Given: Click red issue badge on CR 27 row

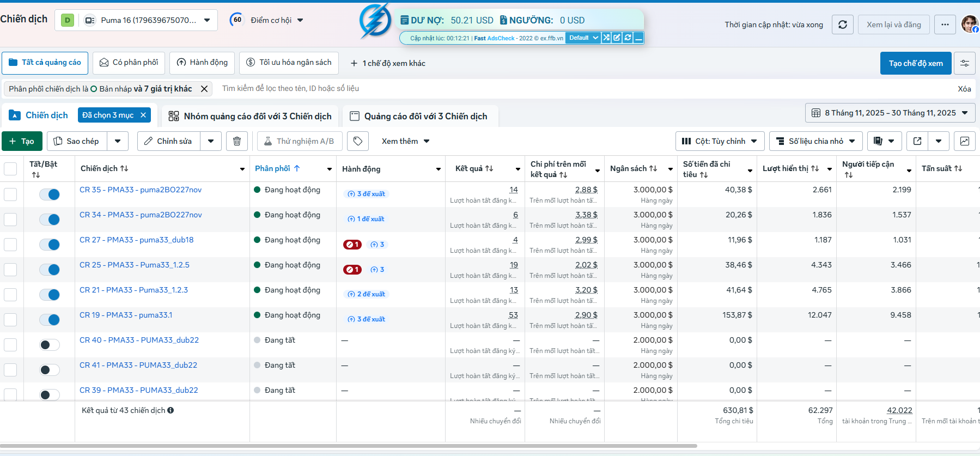Looking at the screenshot, I should pos(352,245).
